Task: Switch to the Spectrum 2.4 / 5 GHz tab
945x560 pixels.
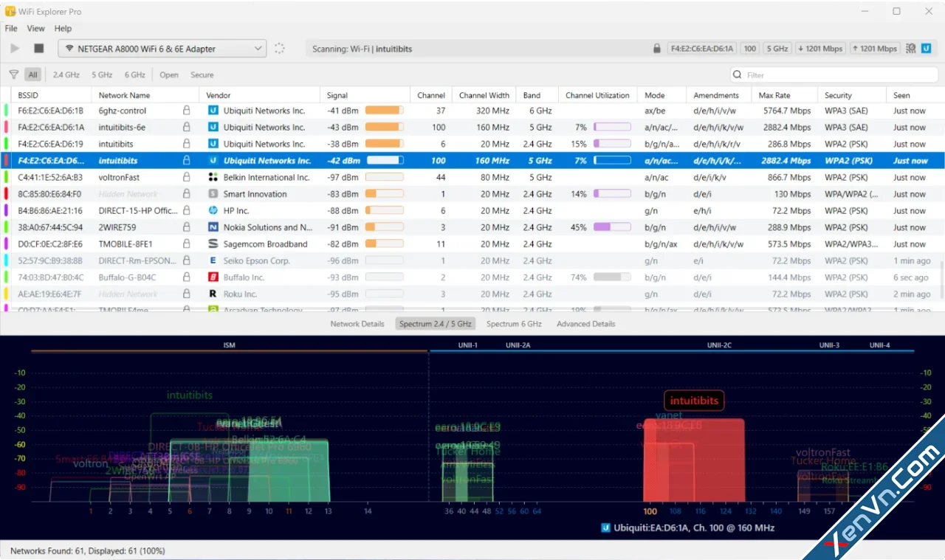Action: click(x=436, y=324)
